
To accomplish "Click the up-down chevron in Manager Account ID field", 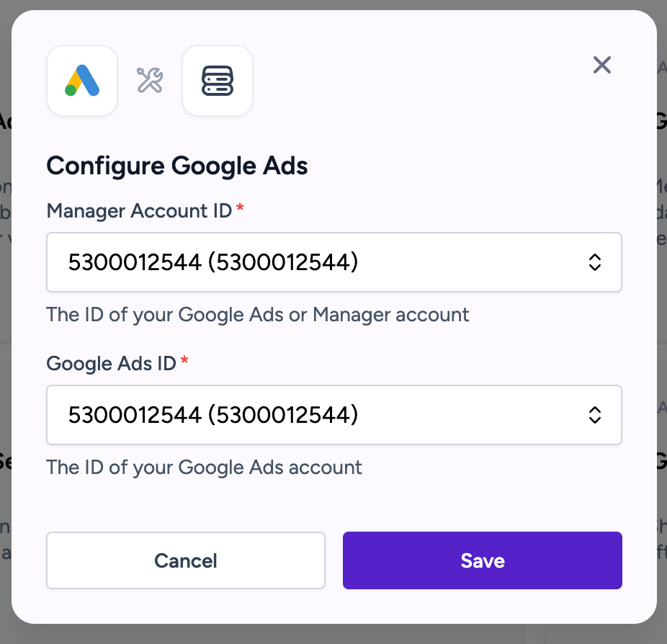I will pyautogui.click(x=595, y=262).
